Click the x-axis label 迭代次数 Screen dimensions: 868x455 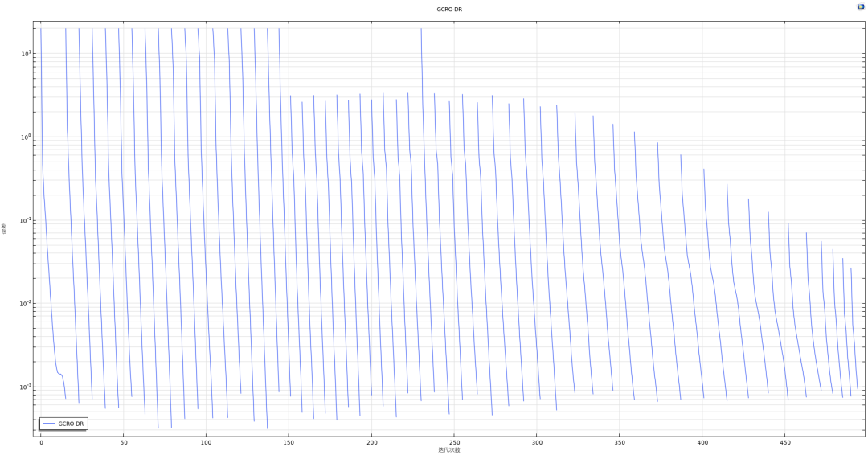coord(449,450)
